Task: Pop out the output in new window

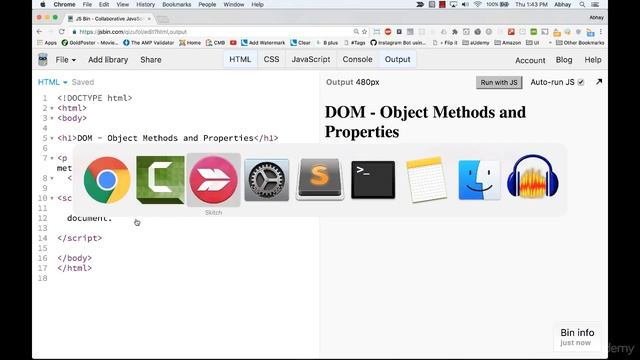Action: 599,82
